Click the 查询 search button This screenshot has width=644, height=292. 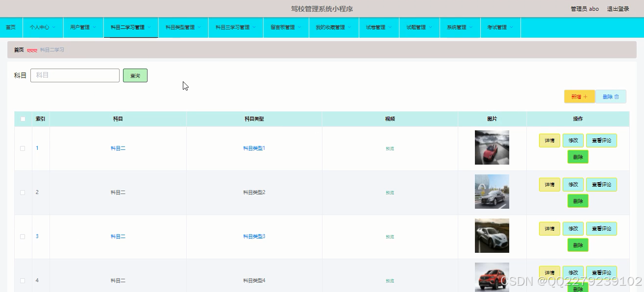click(x=135, y=75)
